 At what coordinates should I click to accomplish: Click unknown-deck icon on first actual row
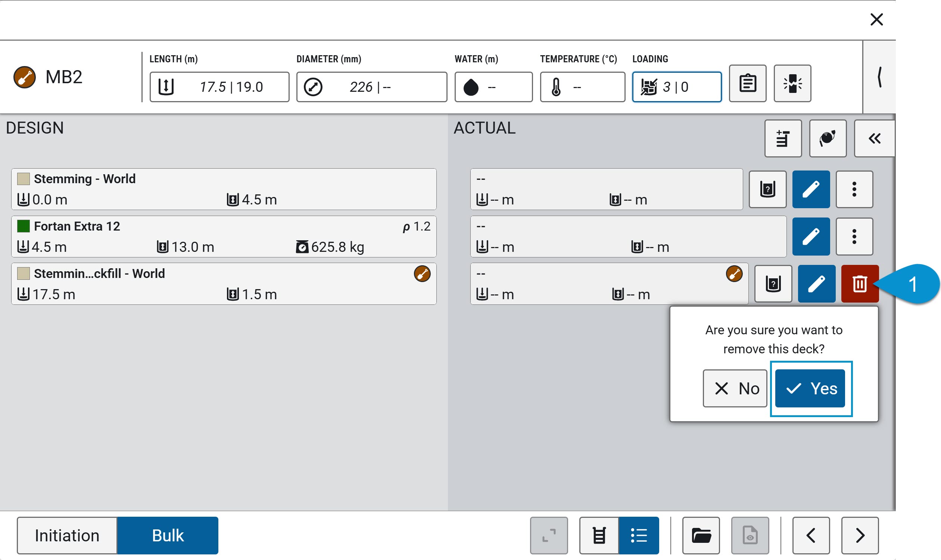pyautogui.click(x=767, y=189)
